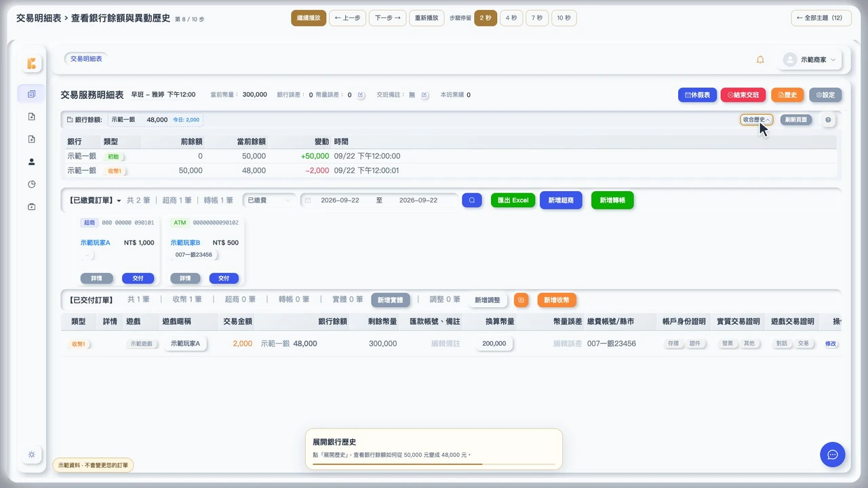Click the small orange icon beside 新增調整
868x488 pixels.
point(521,300)
